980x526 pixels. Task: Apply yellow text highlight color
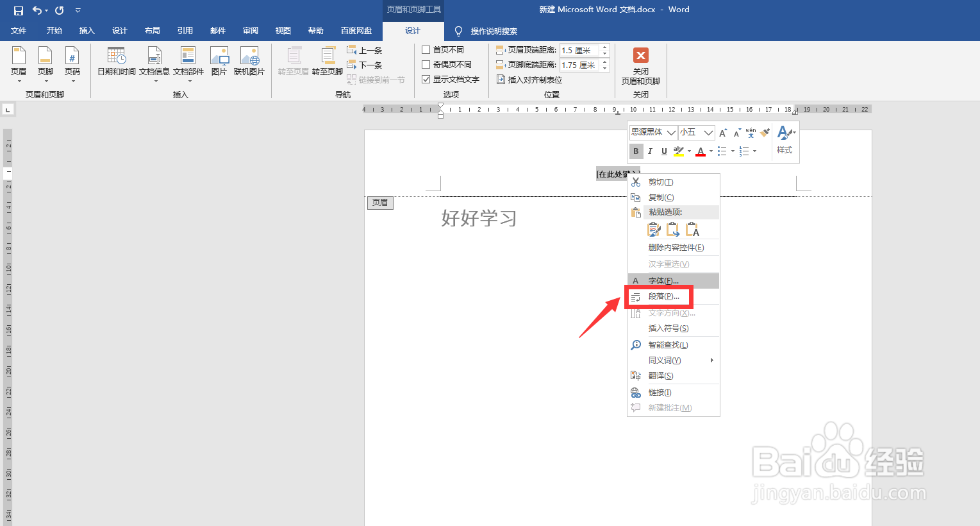pyautogui.click(x=679, y=151)
